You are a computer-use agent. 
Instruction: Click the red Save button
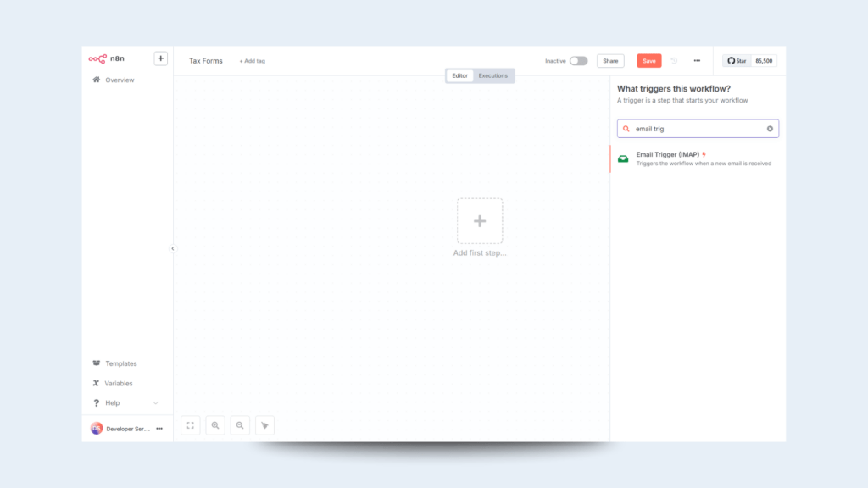point(648,61)
